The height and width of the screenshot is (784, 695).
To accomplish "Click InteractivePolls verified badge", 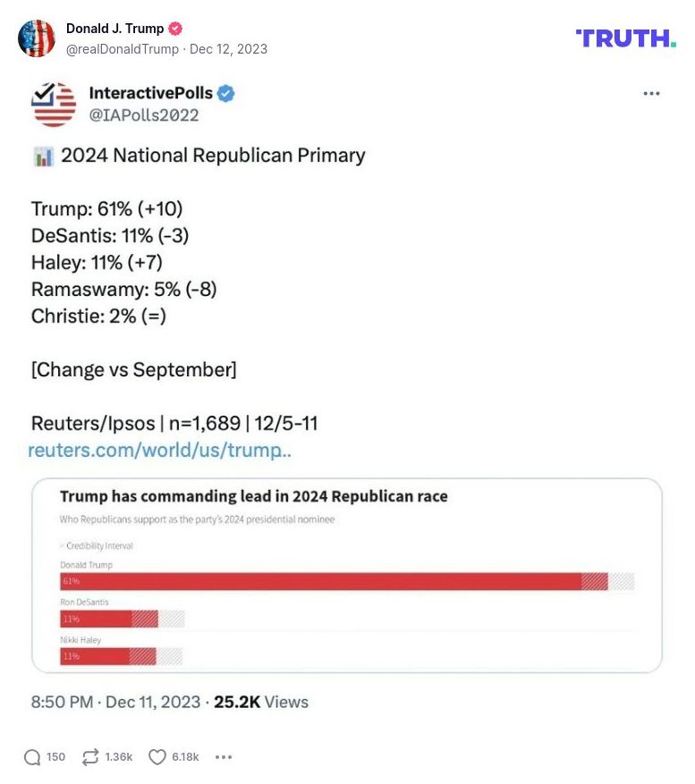I will 225,92.
